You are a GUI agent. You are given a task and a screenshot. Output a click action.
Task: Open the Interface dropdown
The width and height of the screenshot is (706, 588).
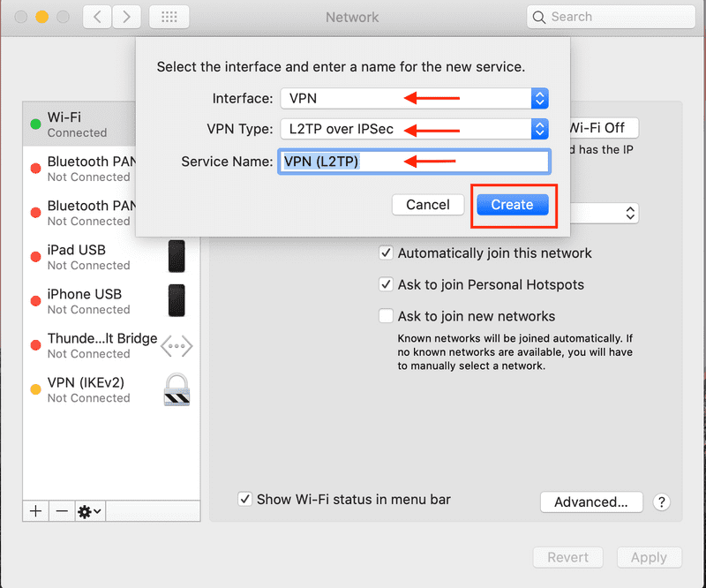point(414,98)
